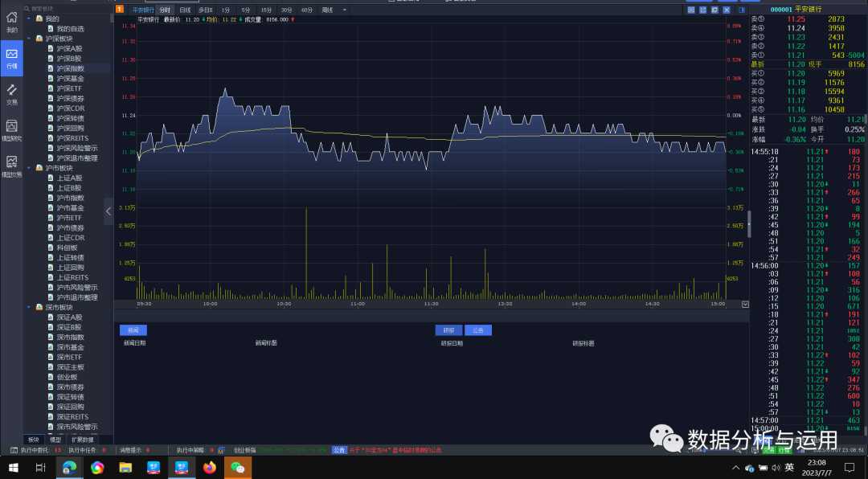Image resolution: width=868 pixels, height=479 pixels.
Task: Select the 模型 bottom tab
Action: [55, 440]
